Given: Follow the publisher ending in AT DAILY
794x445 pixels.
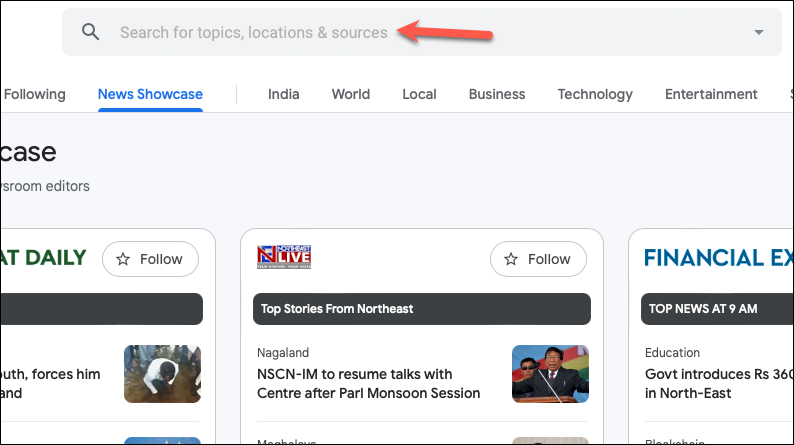Looking at the screenshot, I should click(x=150, y=259).
